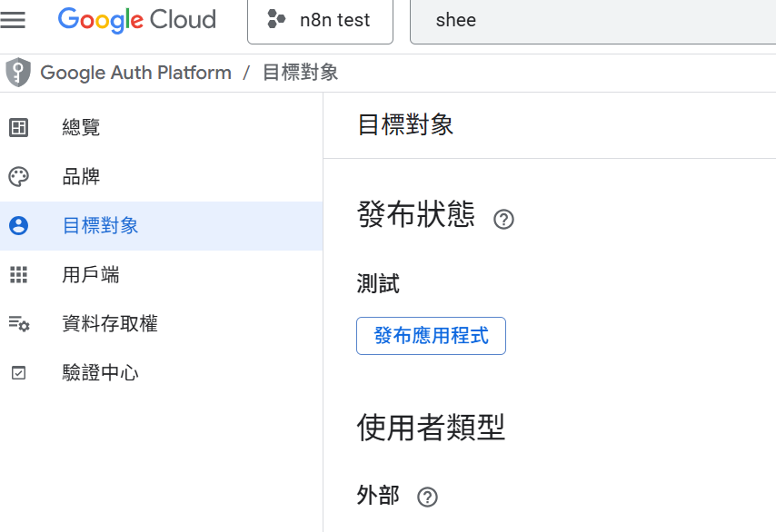
Task: Go to 品牌 in the sidebar
Action: tap(81, 177)
